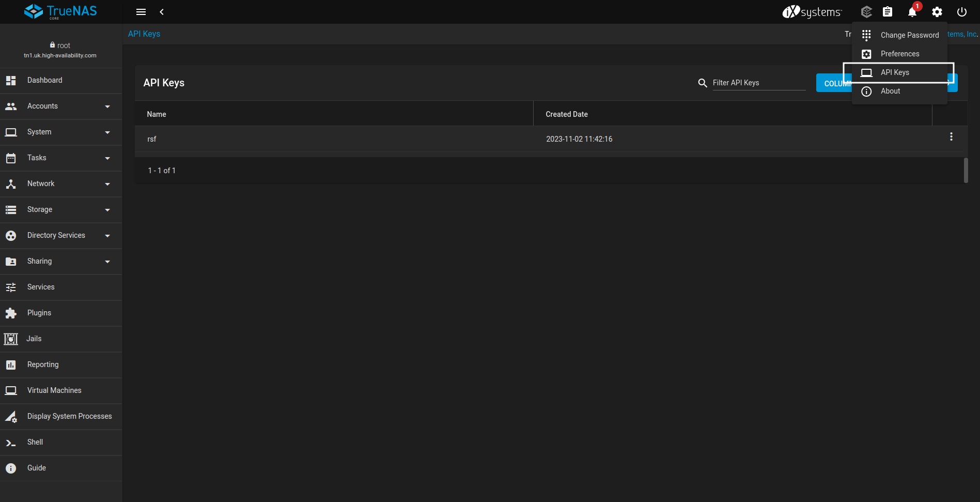Toggle sidebar with hamburger menu icon
The width and height of the screenshot is (980, 502).
(141, 12)
